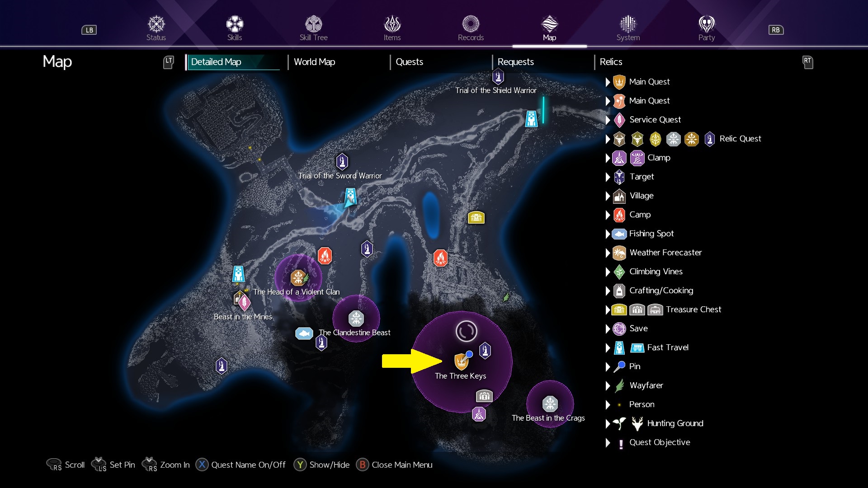
Task: Click The Clandestine Beast target icon
Action: (356, 318)
